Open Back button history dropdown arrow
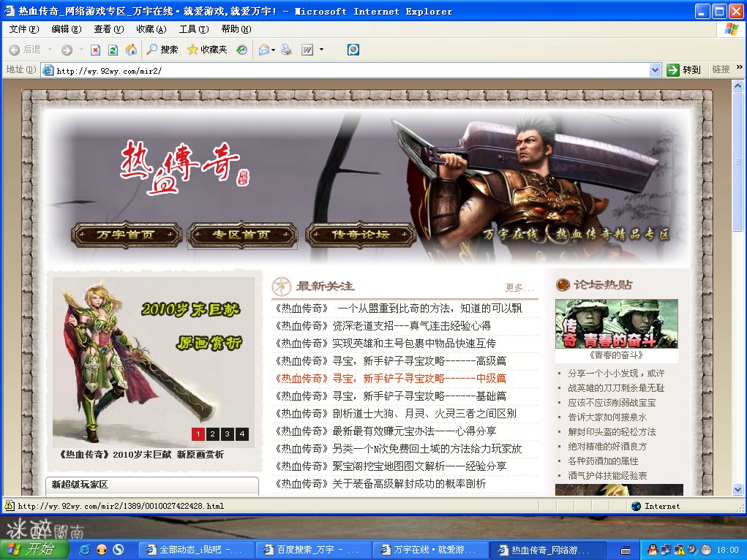 (50, 50)
